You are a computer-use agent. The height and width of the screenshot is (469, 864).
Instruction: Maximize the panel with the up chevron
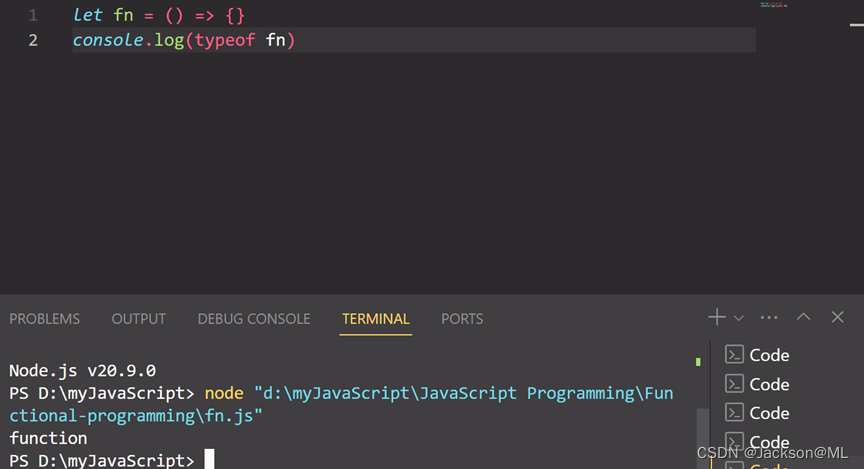[803, 317]
